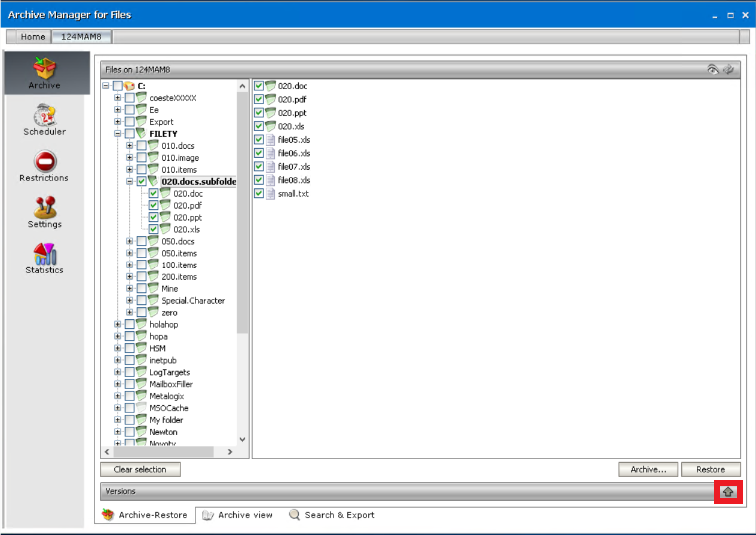Select the zero folder in the tree

coord(169,313)
